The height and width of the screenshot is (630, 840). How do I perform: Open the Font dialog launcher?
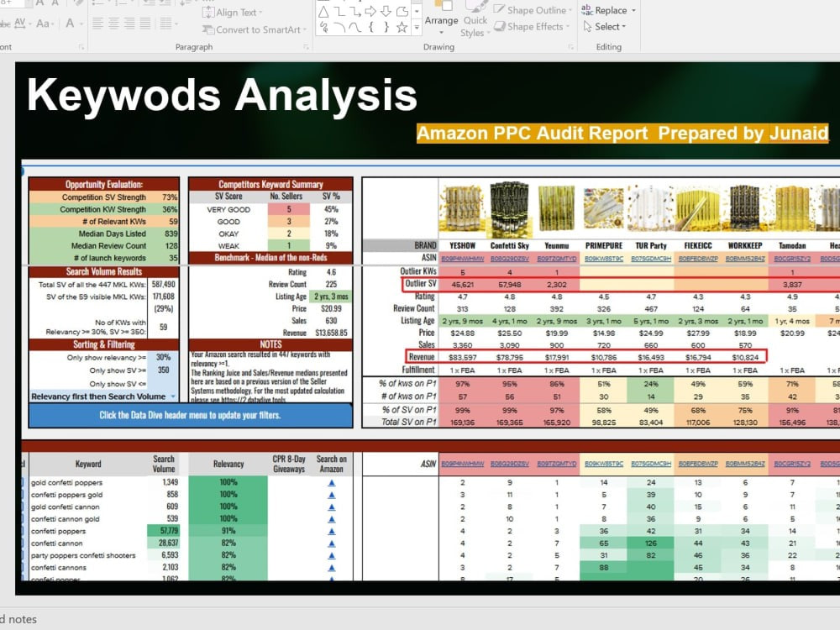coord(81,47)
